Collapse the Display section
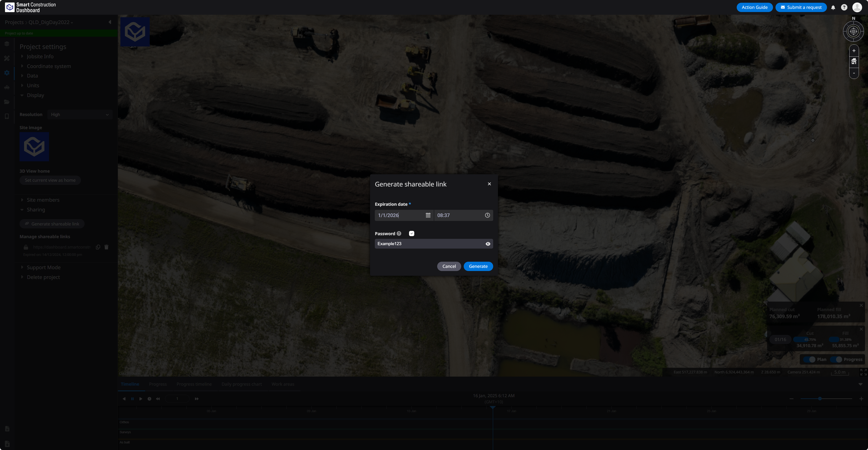Screen dimensions: 868x450 (x=35, y=95)
